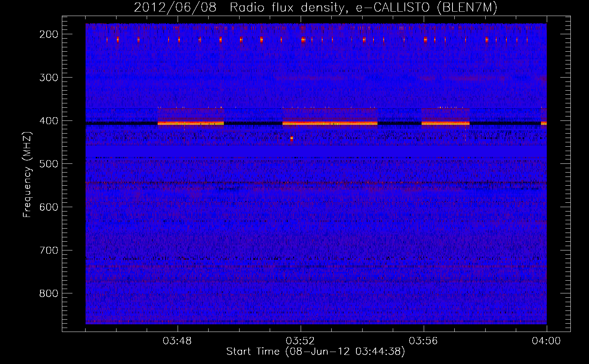The image size is (589, 364).
Task: Click the long 400 MHz burst near 03:52
Action: click(x=330, y=123)
